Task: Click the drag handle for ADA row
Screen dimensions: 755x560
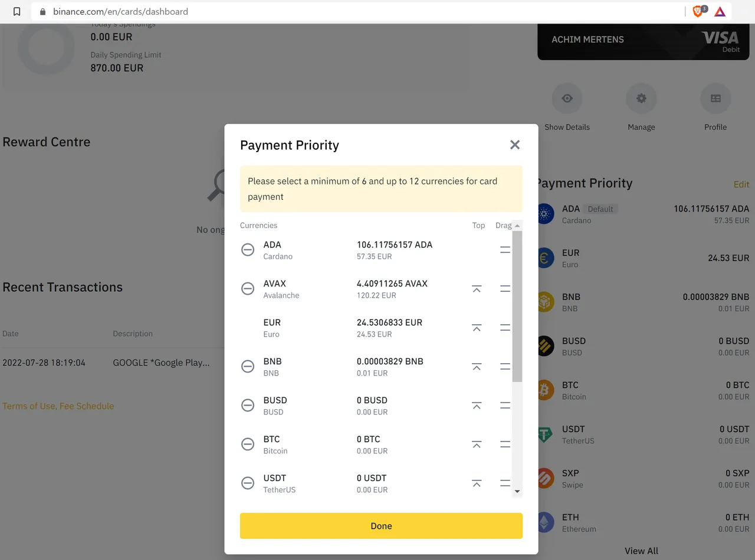Action: (x=505, y=250)
